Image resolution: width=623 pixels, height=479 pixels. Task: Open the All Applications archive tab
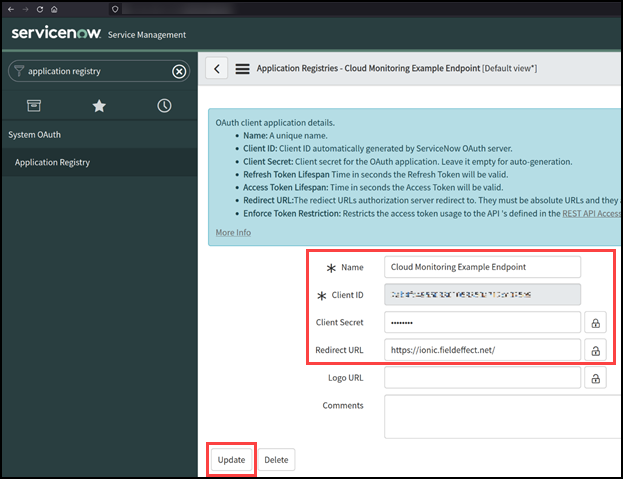[34, 106]
